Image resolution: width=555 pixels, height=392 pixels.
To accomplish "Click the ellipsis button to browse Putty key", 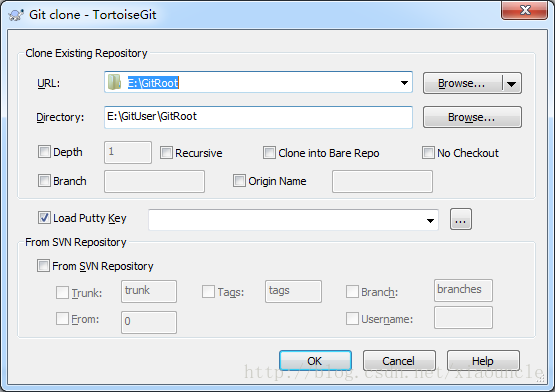I will 460,219.
